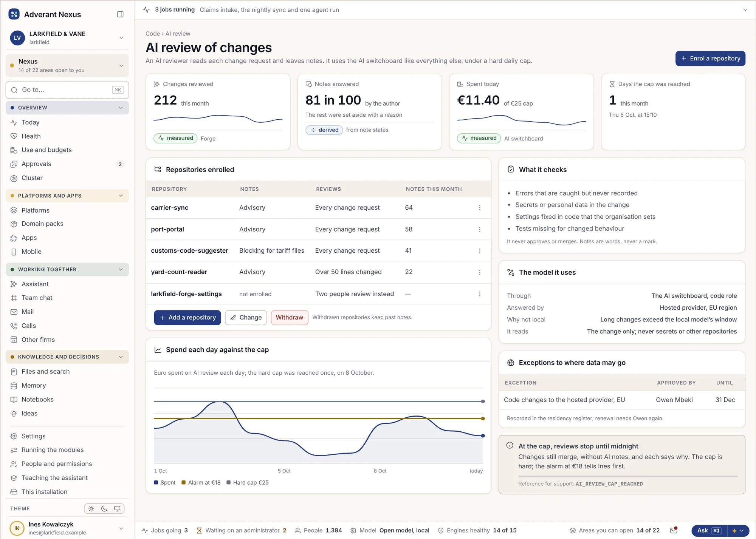Click the hourglass icon on cap reached card
This screenshot has width=756, height=539.
[x=612, y=84]
